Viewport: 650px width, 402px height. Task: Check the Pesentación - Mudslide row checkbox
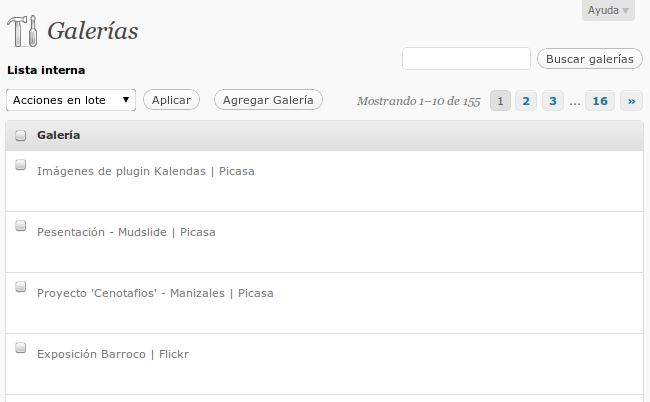(20, 225)
